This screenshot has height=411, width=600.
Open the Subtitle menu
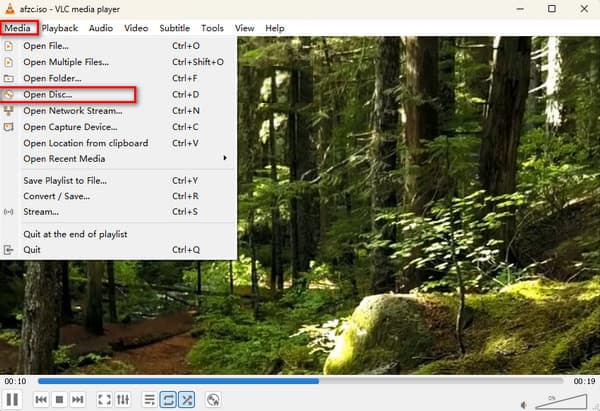[174, 28]
